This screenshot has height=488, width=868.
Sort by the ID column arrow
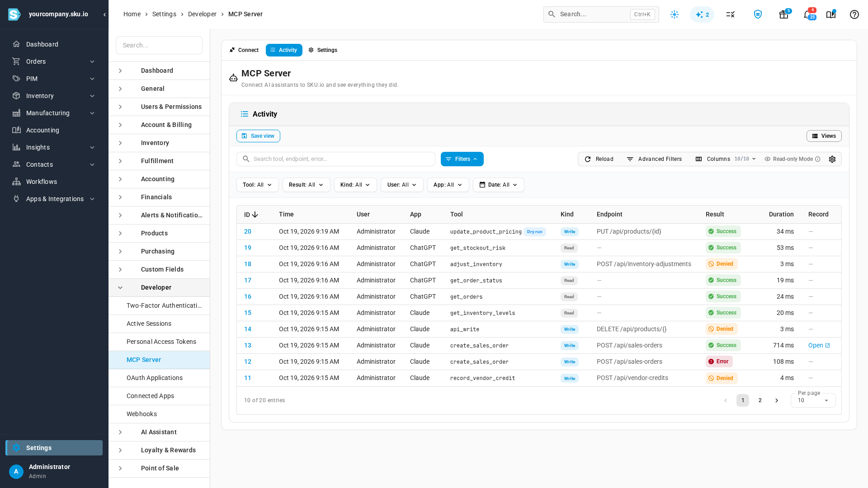pos(255,215)
